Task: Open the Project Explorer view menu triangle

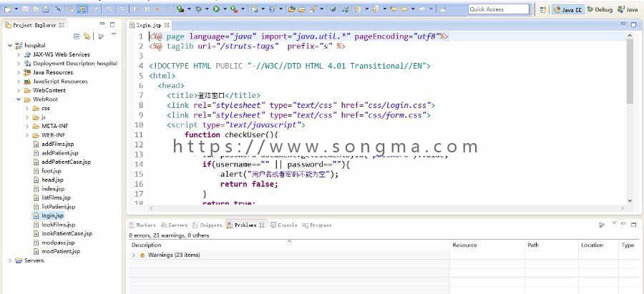Action: 114,35
